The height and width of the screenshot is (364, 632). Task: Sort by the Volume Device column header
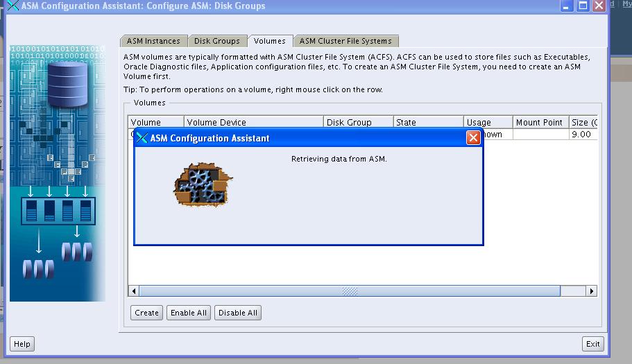click(253, 122)
